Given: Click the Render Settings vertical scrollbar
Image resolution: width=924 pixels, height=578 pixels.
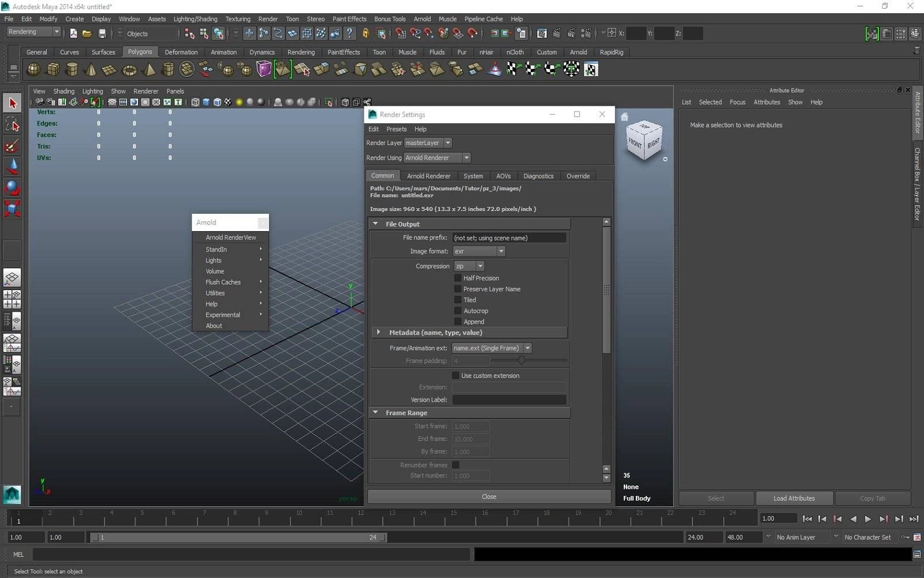Looking at the screenshot, I should [x=606, y=289].
